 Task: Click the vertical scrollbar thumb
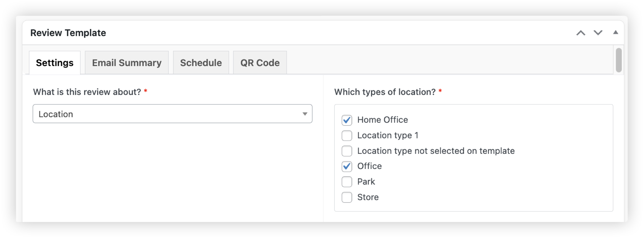618,60
